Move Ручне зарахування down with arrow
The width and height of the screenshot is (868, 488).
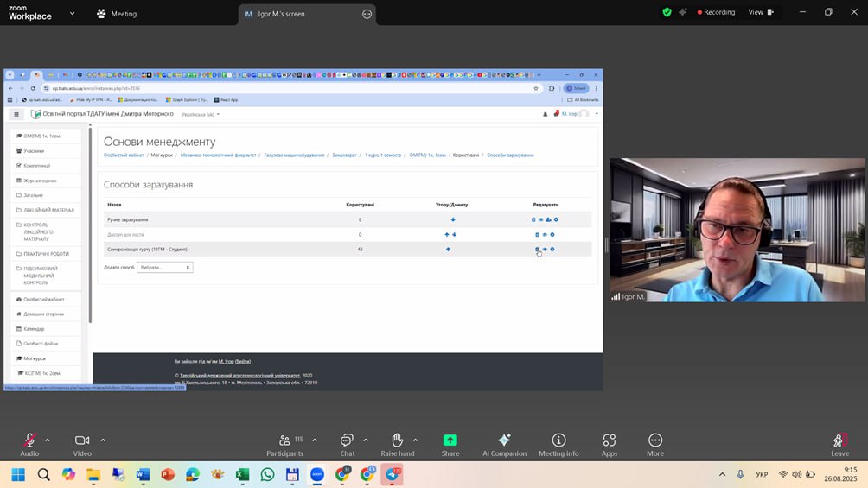[453, 220]
